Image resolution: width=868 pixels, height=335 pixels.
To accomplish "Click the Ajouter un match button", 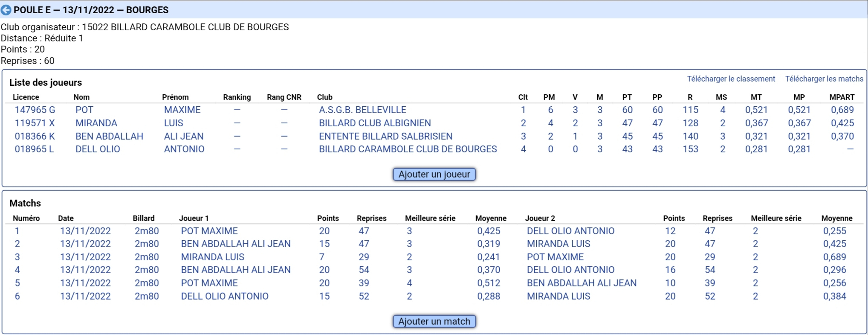I will tap(434, 321).
